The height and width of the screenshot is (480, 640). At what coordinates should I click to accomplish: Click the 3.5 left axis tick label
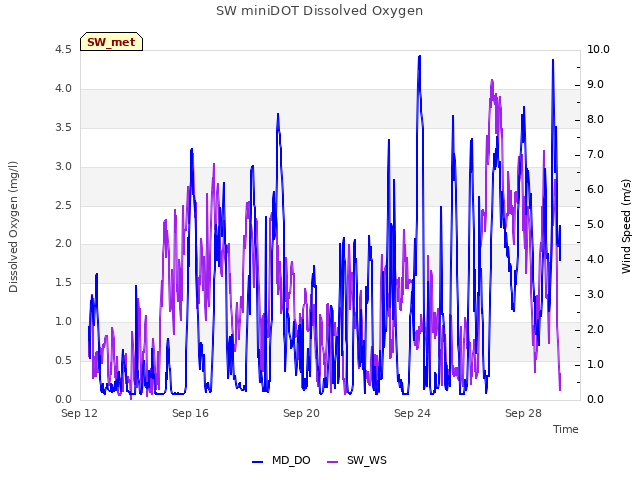point(63,127)
